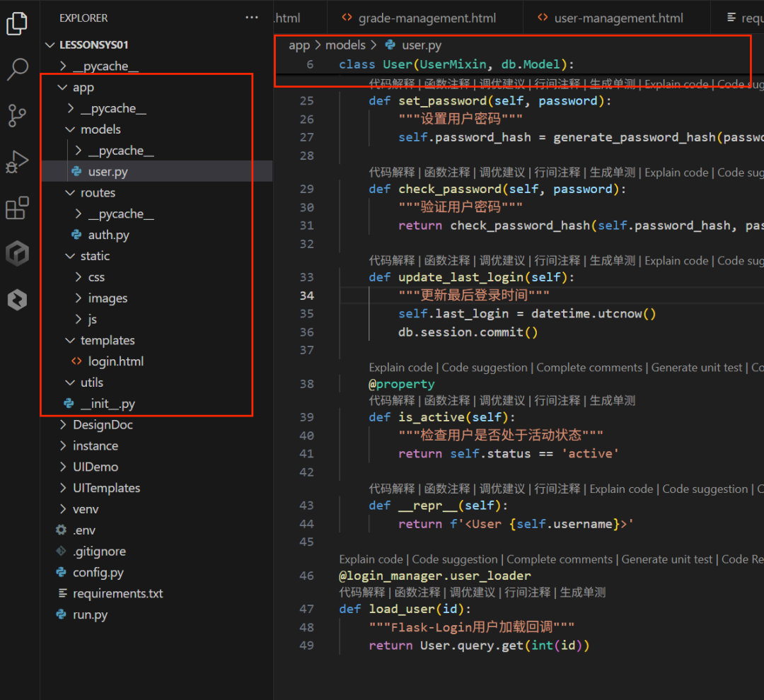The image size is (764, 700).
Task: Open Explorer's more actions ellipsis menu
Action: pos(251,18)
